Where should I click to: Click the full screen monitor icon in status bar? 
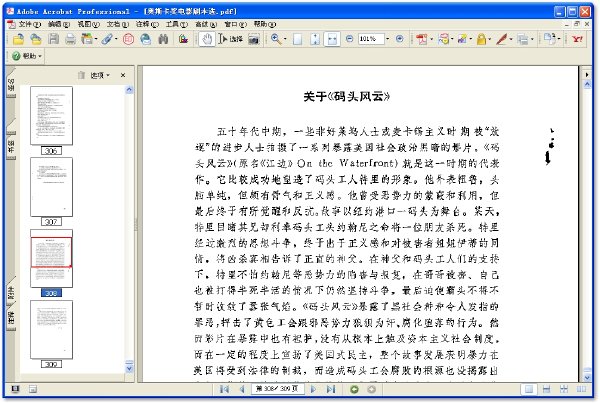15,389
